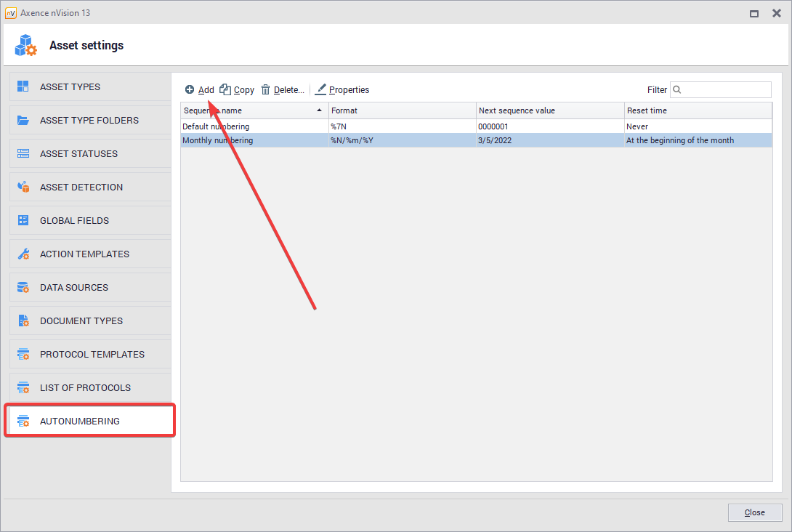Sort by Sequence name column header
The image size is (792, 532).
[247, 110]
